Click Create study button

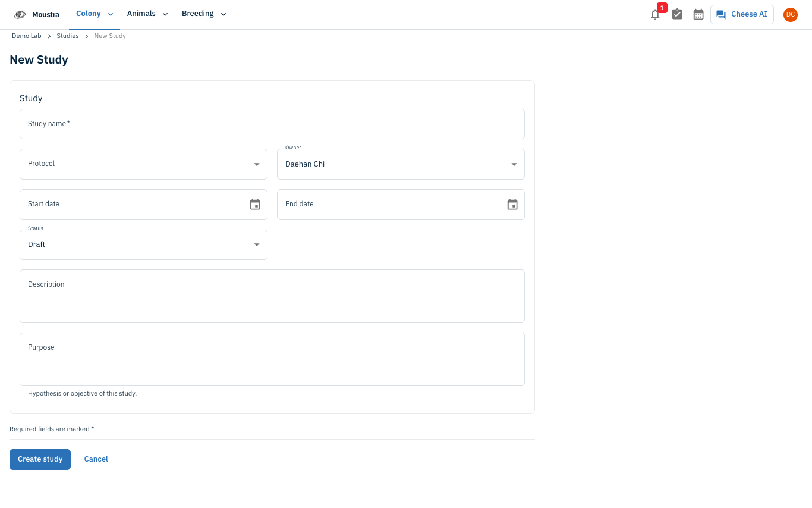[x=40, y=459]
